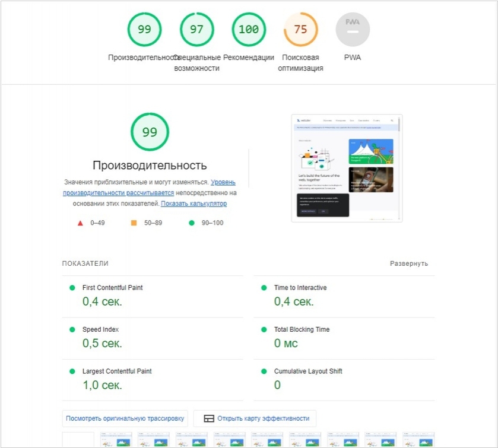Click the Cumulative Layout Shift metric

[307, 371]
